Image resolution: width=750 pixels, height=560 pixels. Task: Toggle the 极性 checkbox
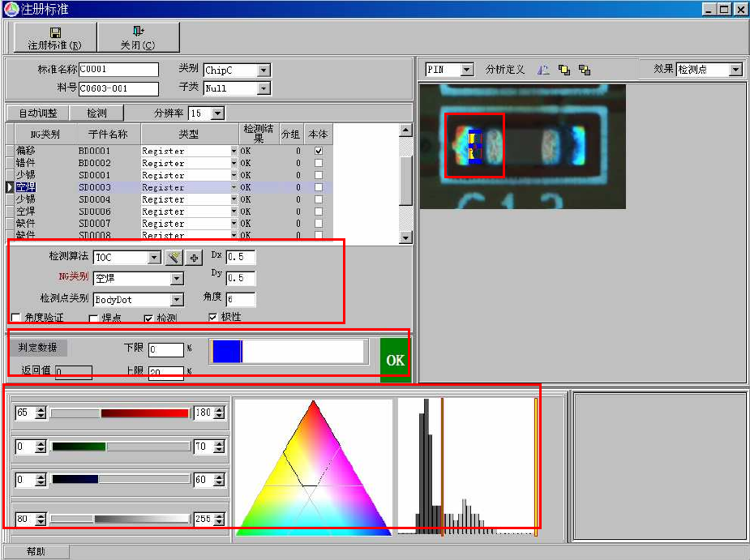pos(213,317)
